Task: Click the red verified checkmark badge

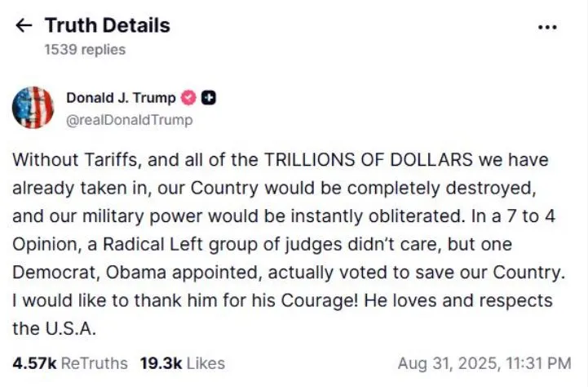Action: pos(188,99)
